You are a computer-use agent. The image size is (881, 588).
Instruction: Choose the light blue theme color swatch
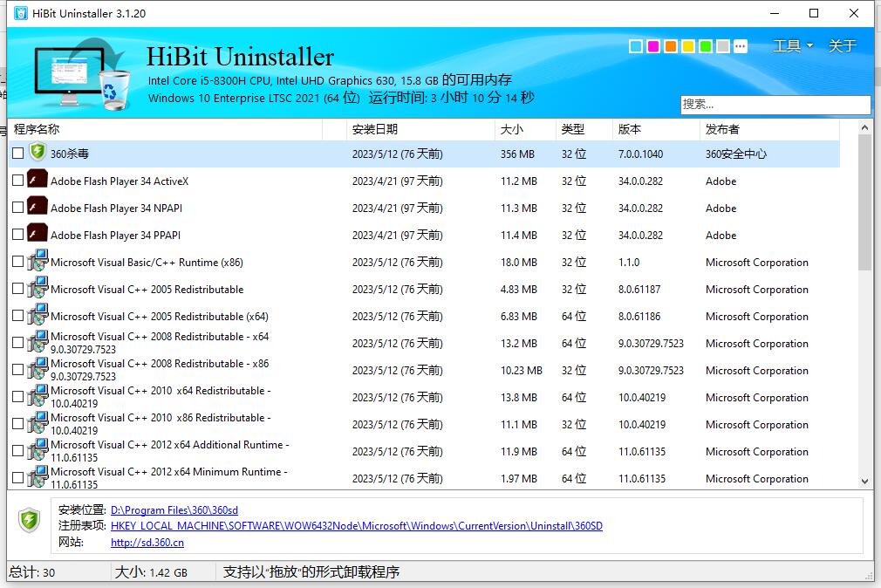636,46
